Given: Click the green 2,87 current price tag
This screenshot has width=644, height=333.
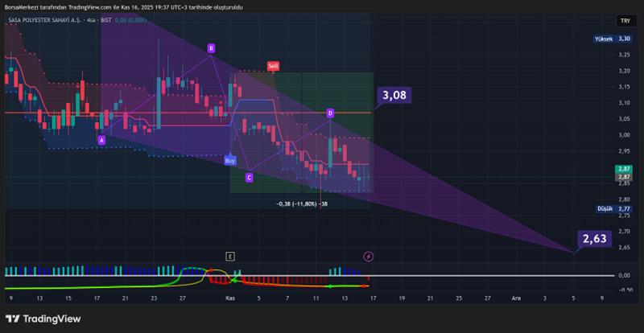Looking at the screenshot, I should point(624,170).
